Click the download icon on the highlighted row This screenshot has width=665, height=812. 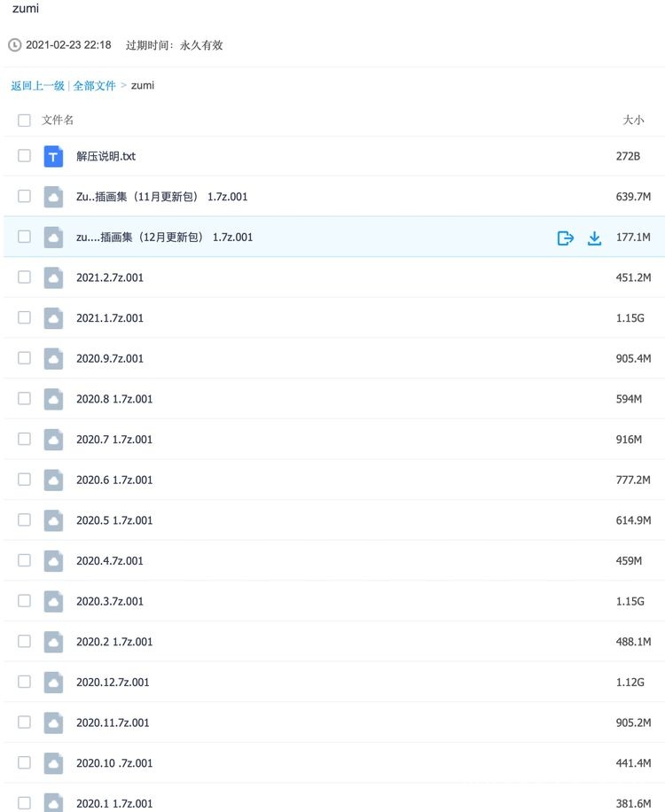click(594, 238)
